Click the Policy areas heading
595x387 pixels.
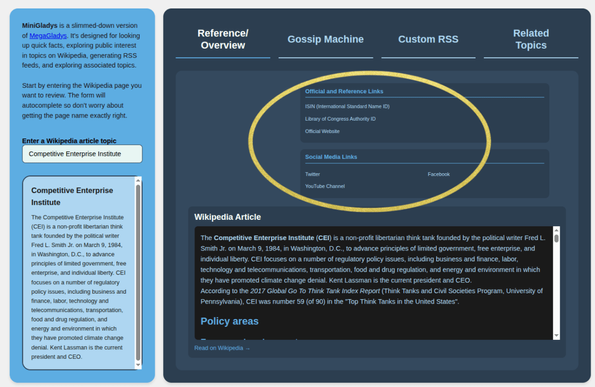click(229, 321)
